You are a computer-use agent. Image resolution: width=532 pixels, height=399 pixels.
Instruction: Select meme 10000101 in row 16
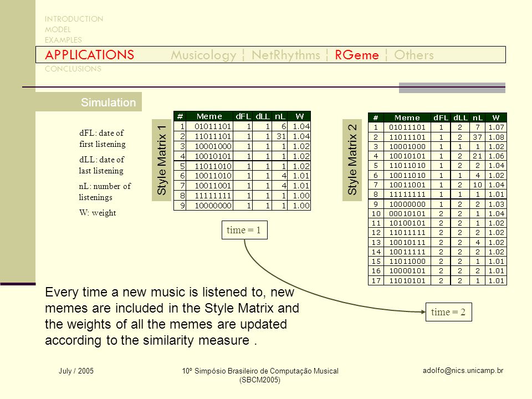click(407, 271)
